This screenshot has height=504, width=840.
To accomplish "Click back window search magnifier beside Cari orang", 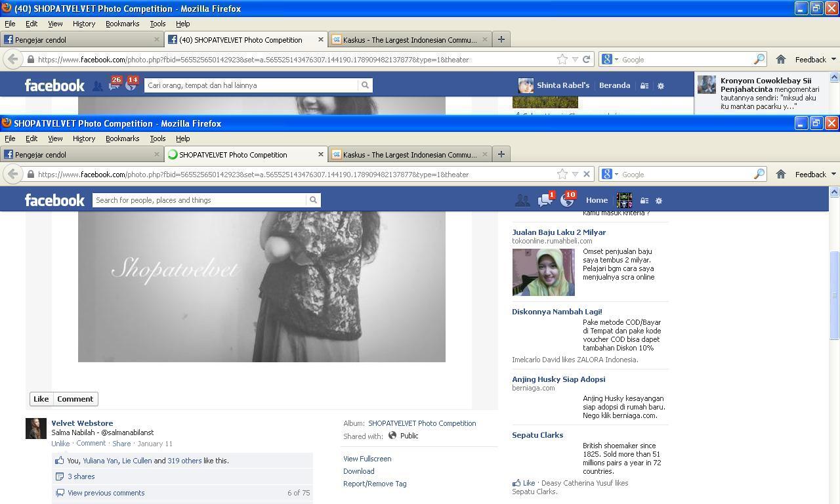I will point(366,85).
